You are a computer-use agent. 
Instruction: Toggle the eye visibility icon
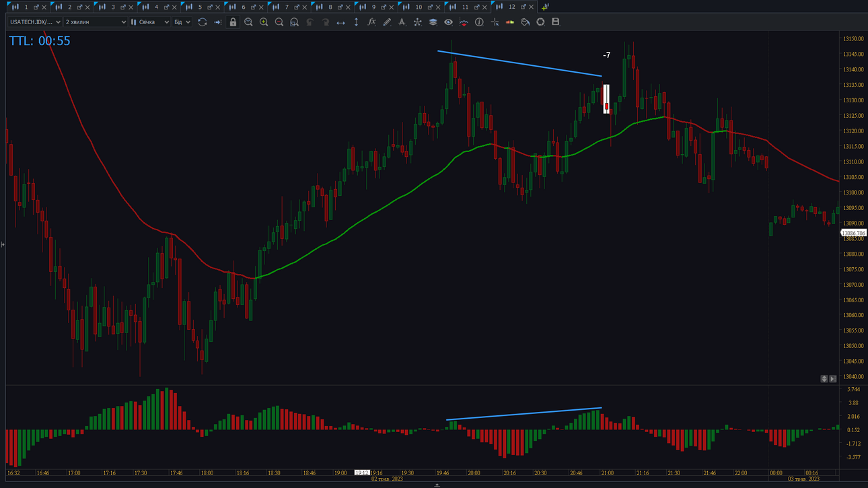(448, 22)
